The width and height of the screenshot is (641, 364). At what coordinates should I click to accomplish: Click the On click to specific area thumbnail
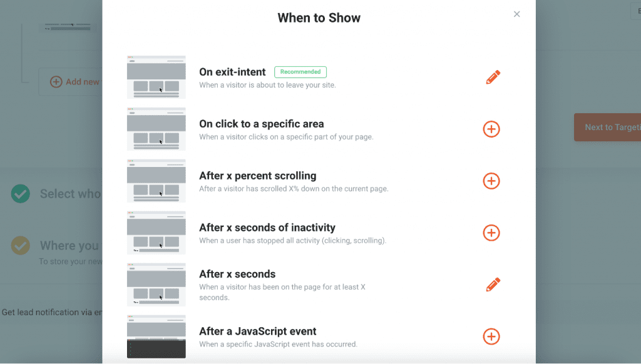156,129
